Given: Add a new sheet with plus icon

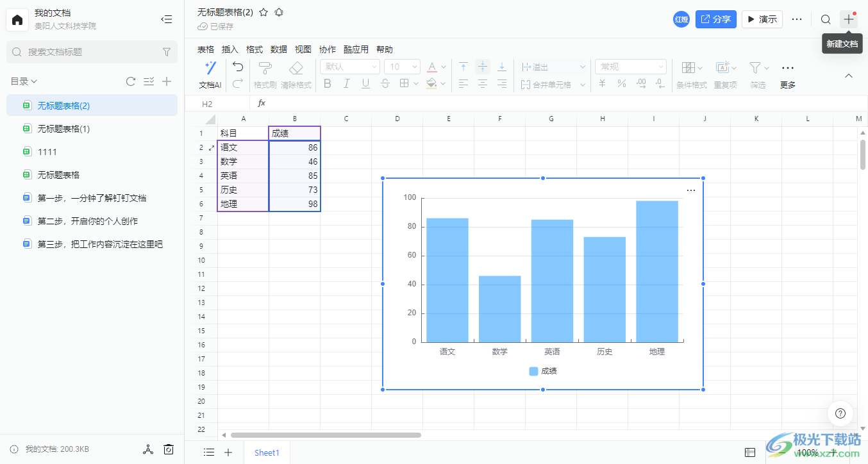Looking at the screenshot, I should pos(228,452).
